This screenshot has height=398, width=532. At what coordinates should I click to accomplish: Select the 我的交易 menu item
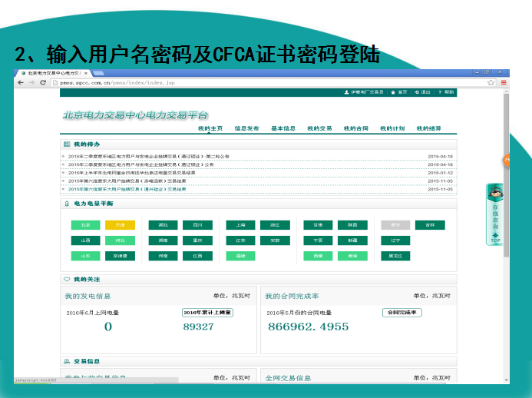tap(319, 128)
